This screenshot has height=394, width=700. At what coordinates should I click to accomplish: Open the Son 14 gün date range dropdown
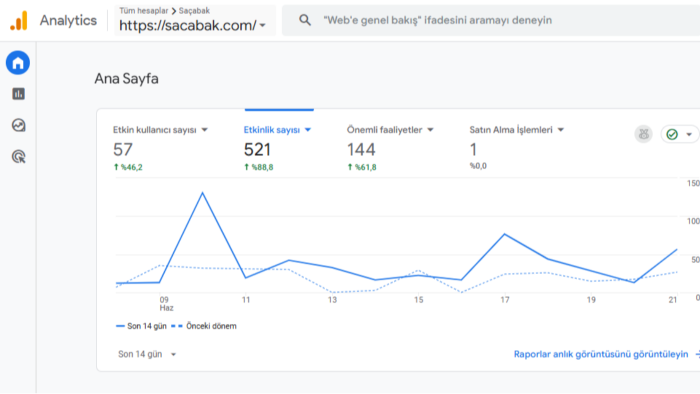tap(147, 354)
